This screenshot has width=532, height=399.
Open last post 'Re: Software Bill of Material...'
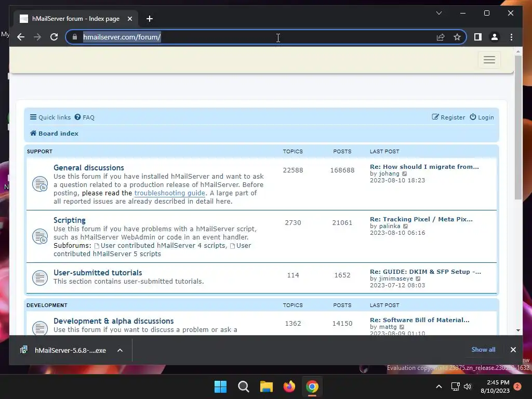point(420,320)
